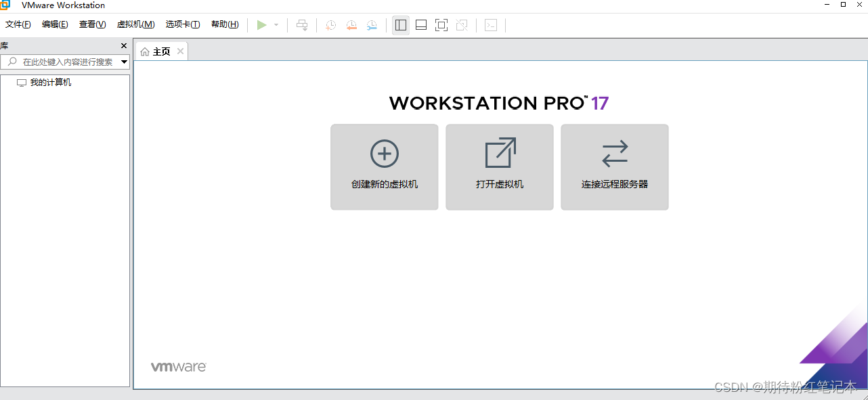Close the 库 library panel
The width and height of the screenshot is (868, 400).
[x=124, y=46]
